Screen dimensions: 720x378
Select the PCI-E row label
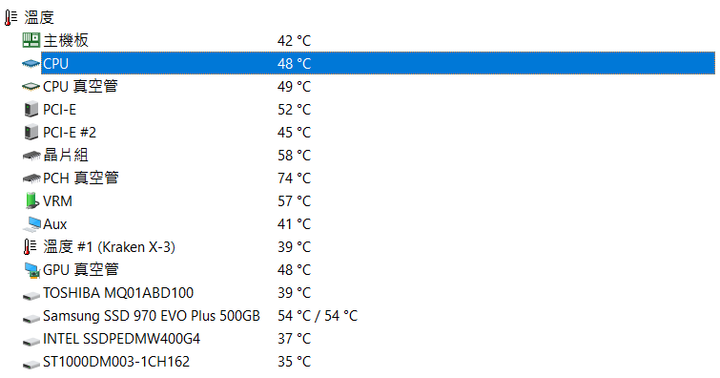pyautogui.click(x=59, y=109)
